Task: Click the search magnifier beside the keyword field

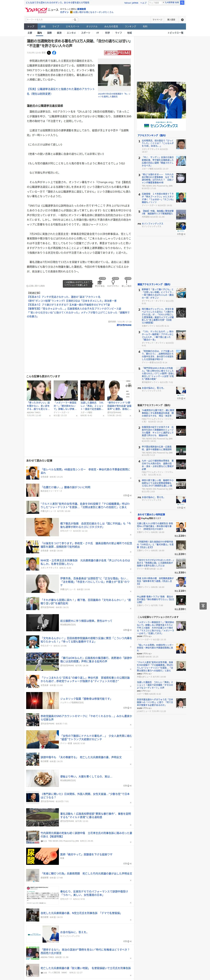Action: point(75,19)
